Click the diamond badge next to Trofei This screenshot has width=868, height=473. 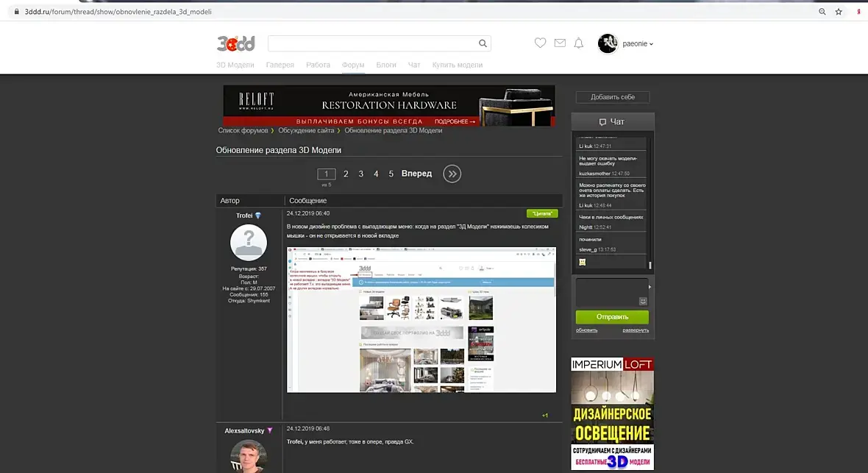[x=258, y=216]
